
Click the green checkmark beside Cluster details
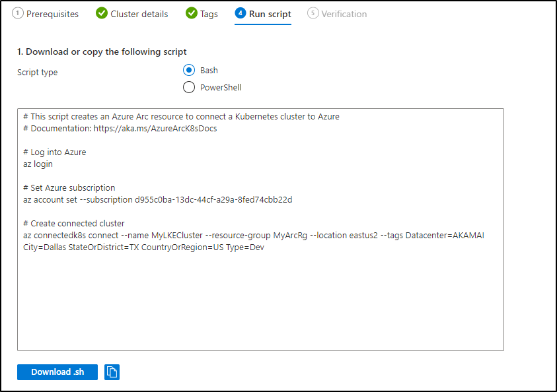pyautogui.click(x=102, y=13)
